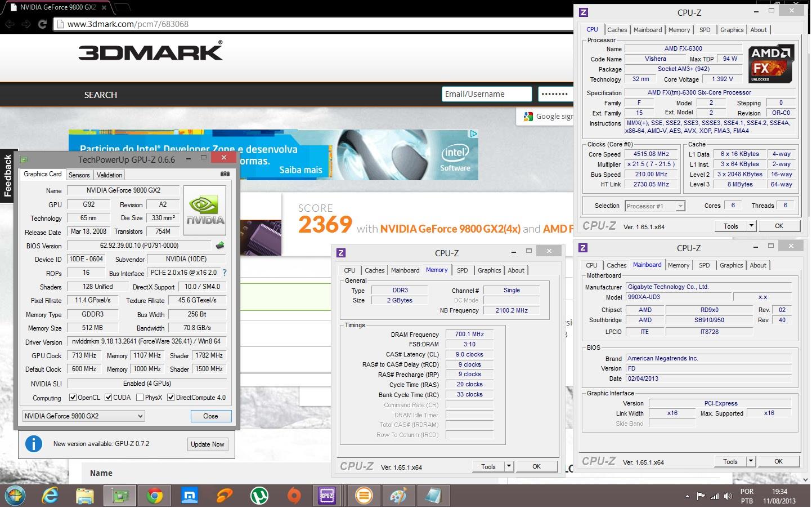Open Tools dropdown arrow in CPU tab window
This screenshot has width=812, height=508.
751,226
